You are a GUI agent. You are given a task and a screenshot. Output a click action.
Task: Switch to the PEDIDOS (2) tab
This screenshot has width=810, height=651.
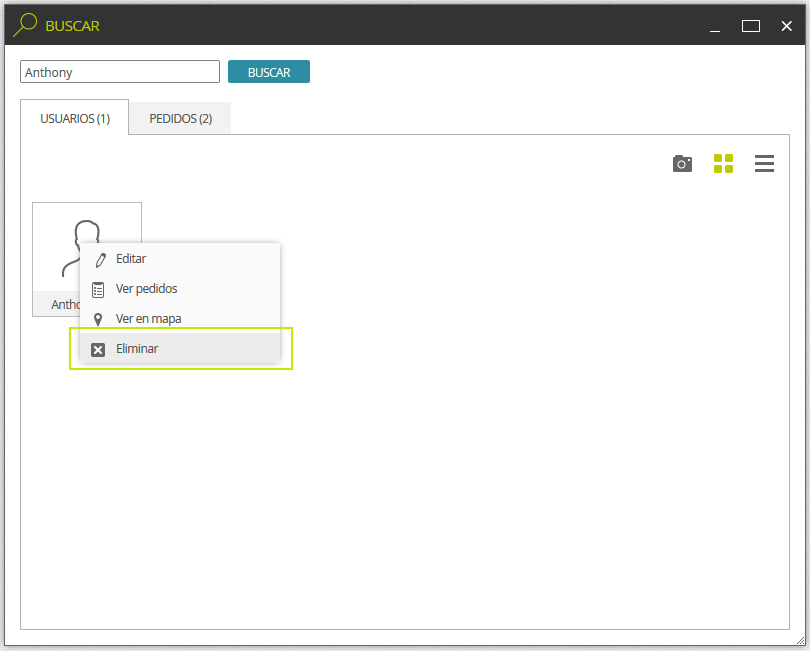point(180,118)
